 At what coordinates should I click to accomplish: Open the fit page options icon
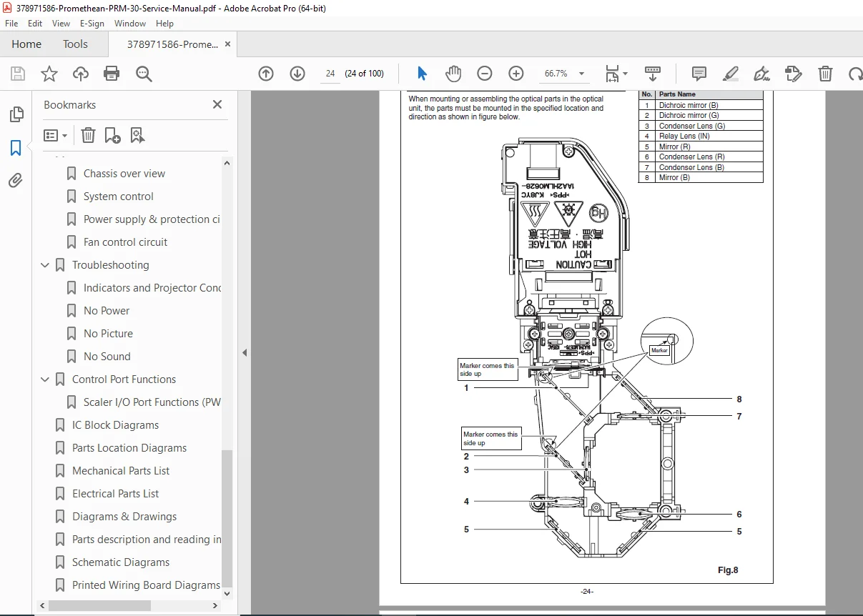(616, 74)
